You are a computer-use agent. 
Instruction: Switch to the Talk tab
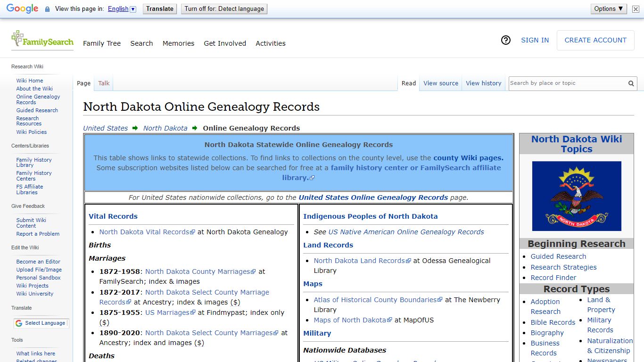click(104, 83)
